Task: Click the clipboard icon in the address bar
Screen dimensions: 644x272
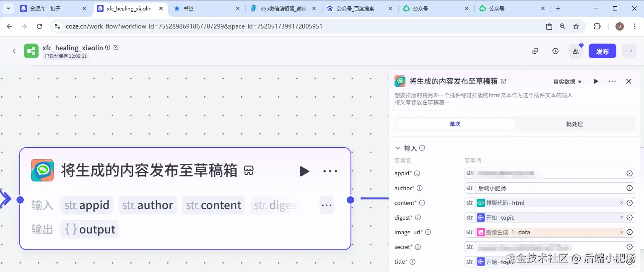Action: point(549,26)
